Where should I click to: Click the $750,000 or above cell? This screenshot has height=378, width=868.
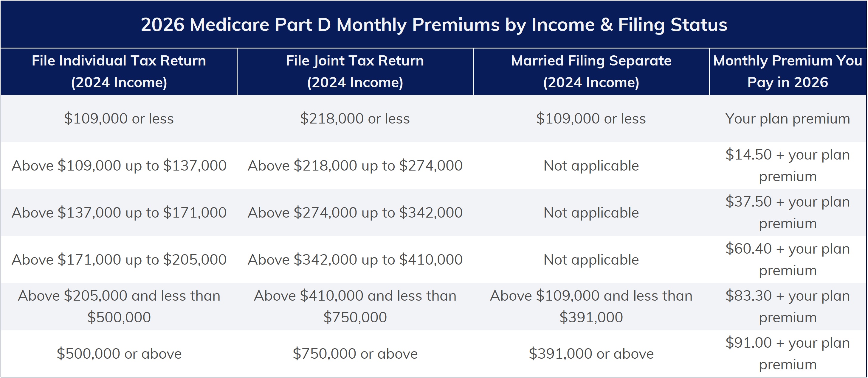click(355, 353)
